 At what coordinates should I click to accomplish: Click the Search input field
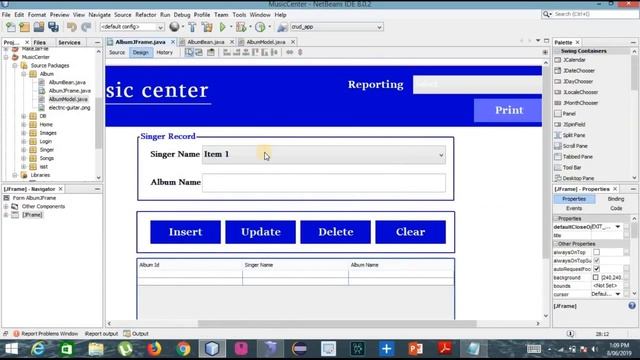point(596,14)
